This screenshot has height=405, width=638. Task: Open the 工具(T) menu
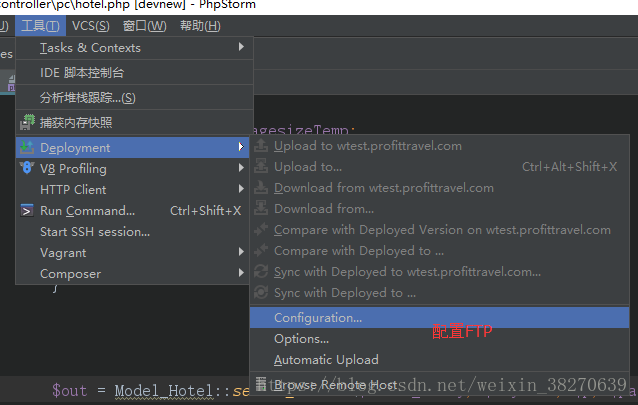[x=40, y=26]
